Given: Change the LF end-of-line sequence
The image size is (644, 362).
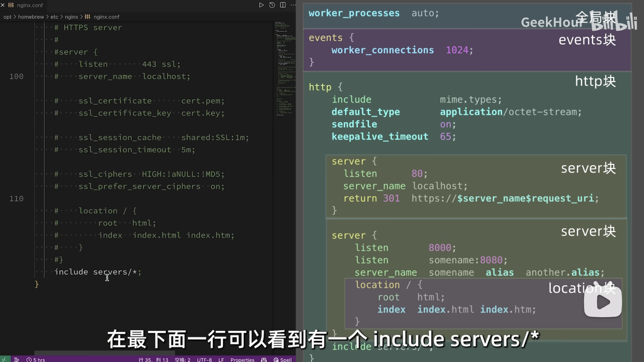Looking at the screenshot, I should pos(221,360).
